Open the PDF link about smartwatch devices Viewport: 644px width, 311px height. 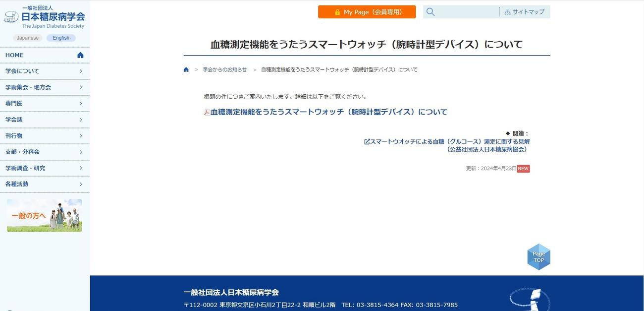[329, 112]
